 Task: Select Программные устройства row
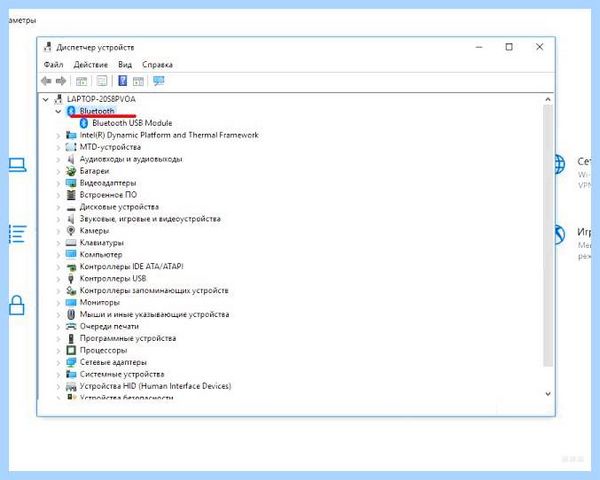(128, 338)
